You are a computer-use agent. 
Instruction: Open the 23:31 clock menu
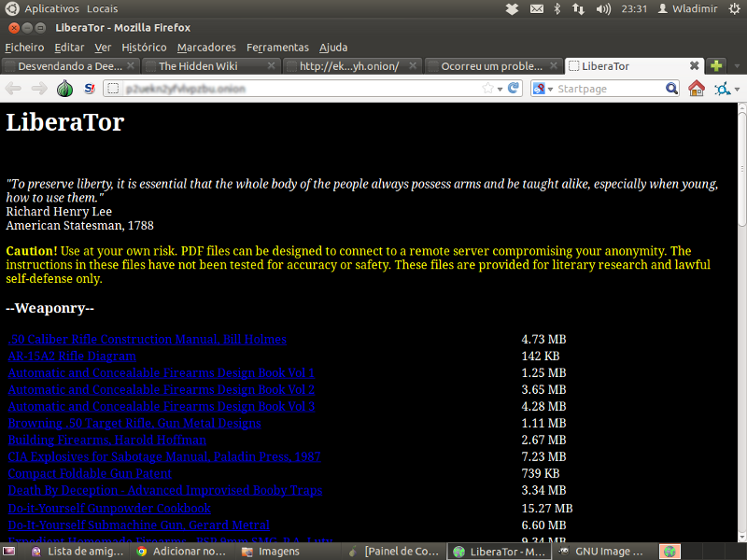pos(634,8)
